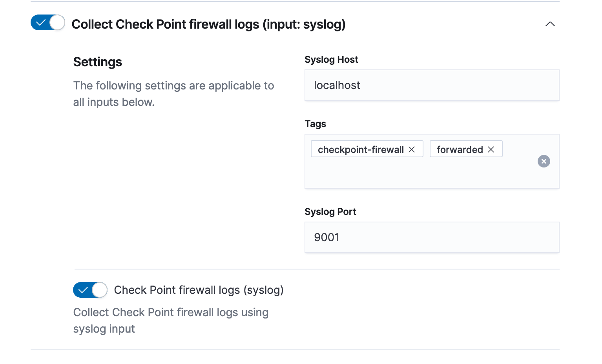Click the checkmark on the top section toggle
602x364 pixels.
point(40,23)
